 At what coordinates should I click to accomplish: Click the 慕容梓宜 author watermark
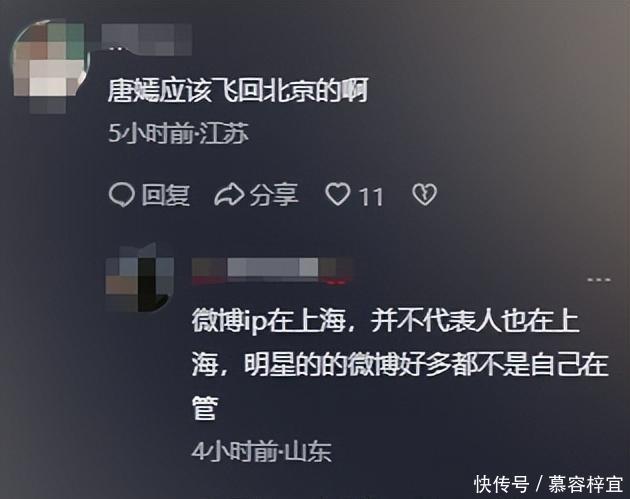[x=585, y=484]
